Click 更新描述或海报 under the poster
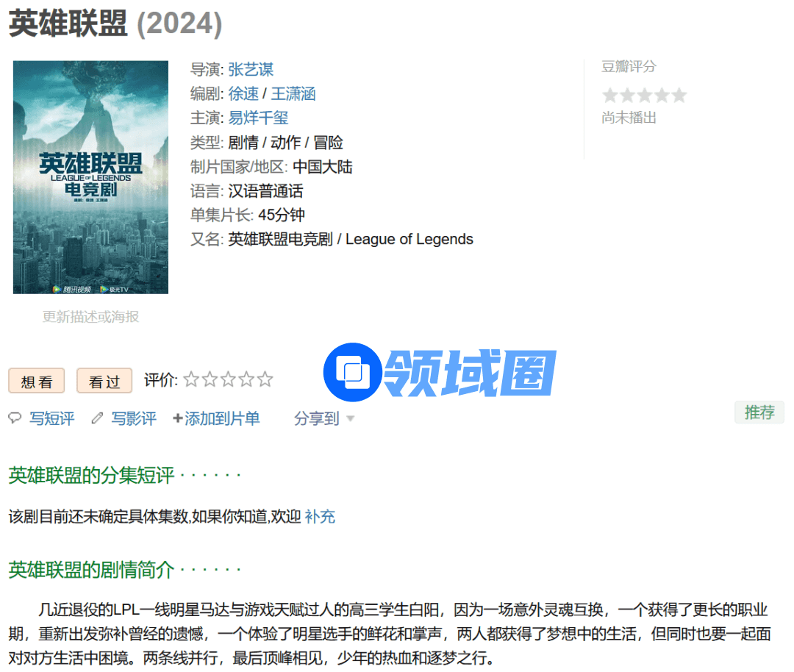Image resolution: width=794 pixels, height=672 pixels. pos(90,317)
